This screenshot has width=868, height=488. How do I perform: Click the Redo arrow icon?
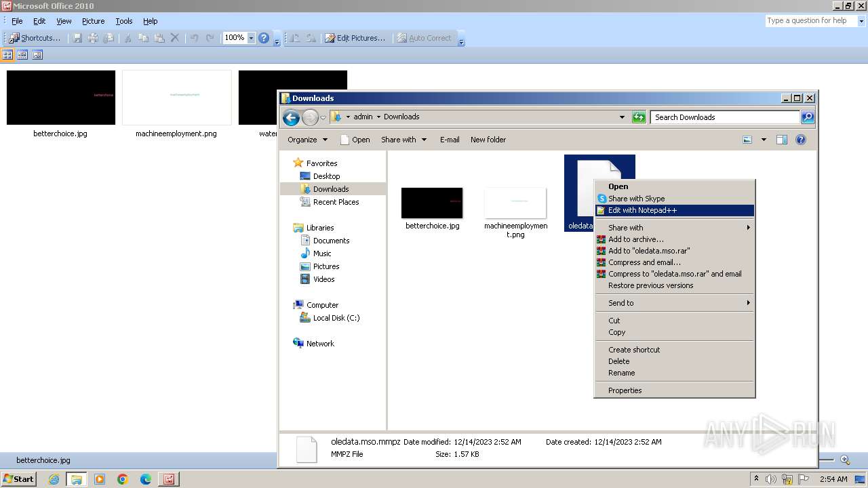click(210, 38)
